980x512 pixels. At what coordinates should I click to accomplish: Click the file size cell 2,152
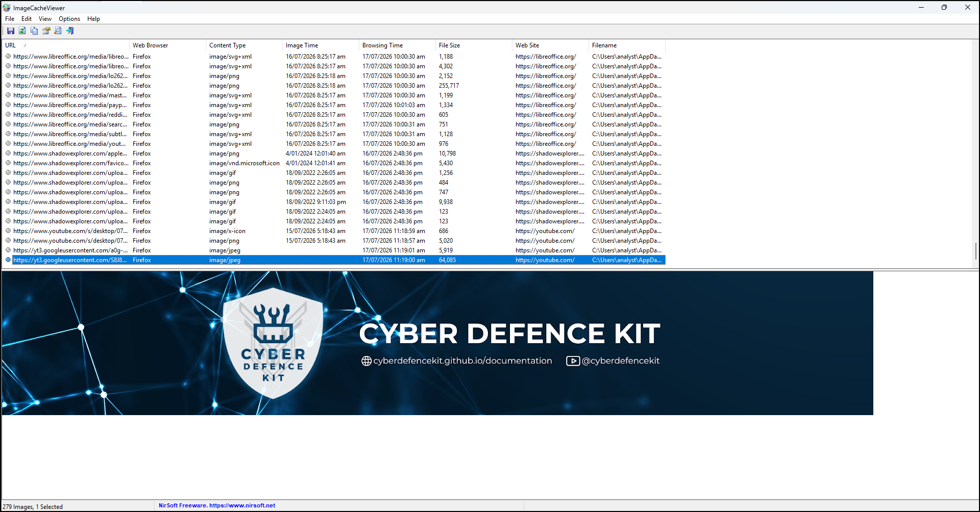(x=446, y=76)
